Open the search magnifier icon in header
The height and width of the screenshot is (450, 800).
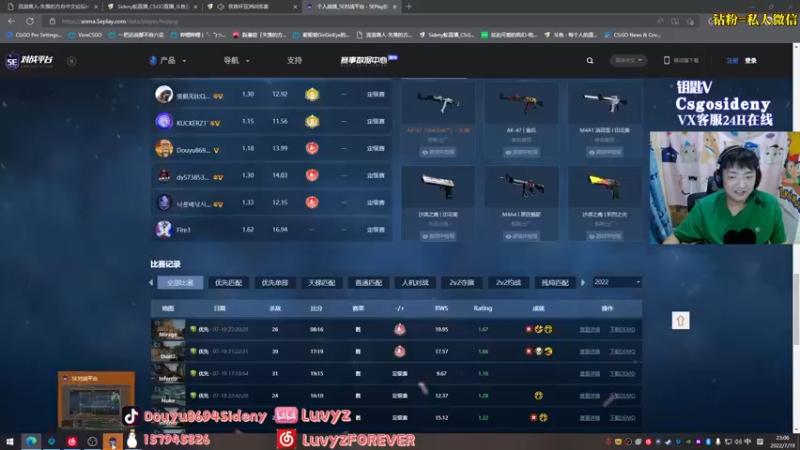(x=590, y=61)
